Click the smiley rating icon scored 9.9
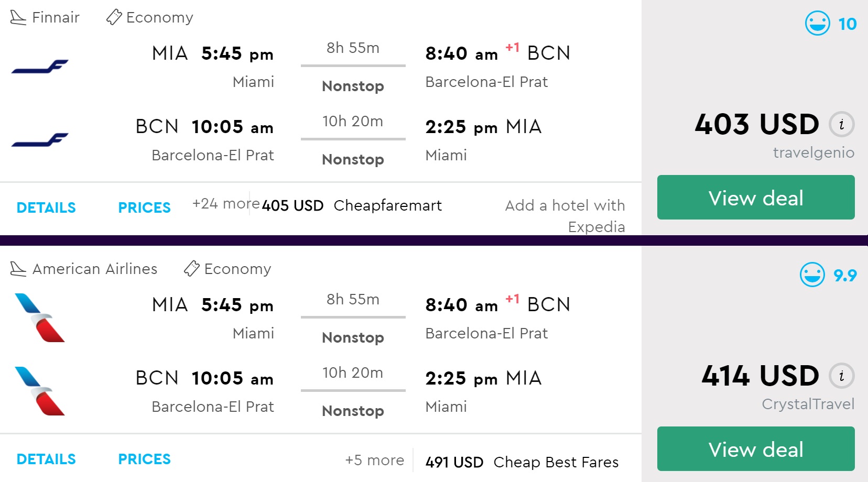This screenshot has height=482, width=868. (812, 275)
